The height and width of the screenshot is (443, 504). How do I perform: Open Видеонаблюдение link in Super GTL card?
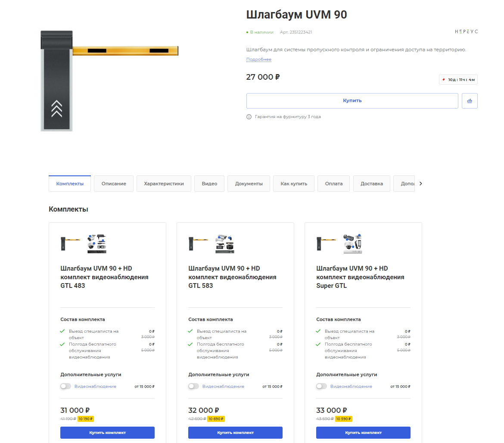(x=352, y=387)
